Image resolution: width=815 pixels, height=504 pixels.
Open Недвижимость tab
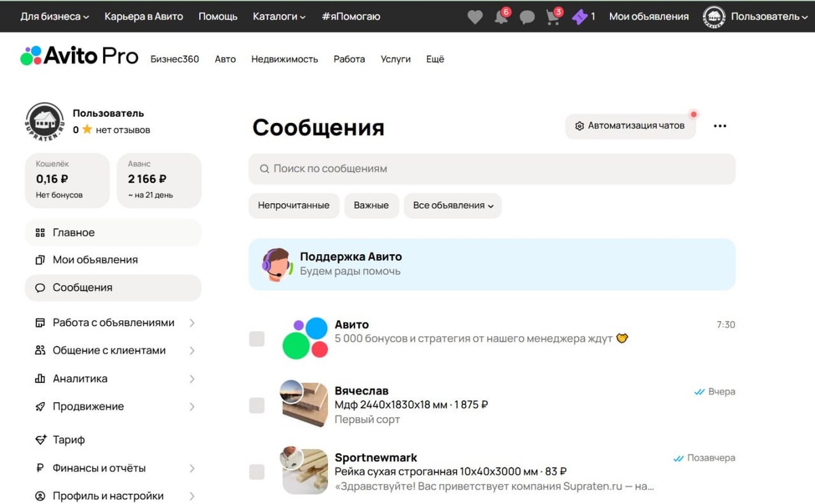[285, 59]
